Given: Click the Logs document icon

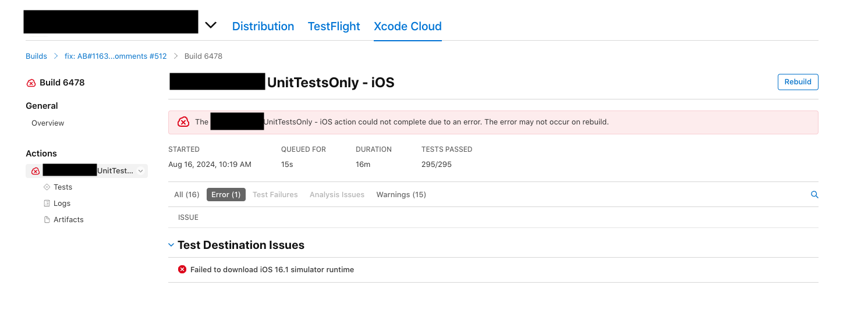Looking at the screenshot, I should 47,204.
